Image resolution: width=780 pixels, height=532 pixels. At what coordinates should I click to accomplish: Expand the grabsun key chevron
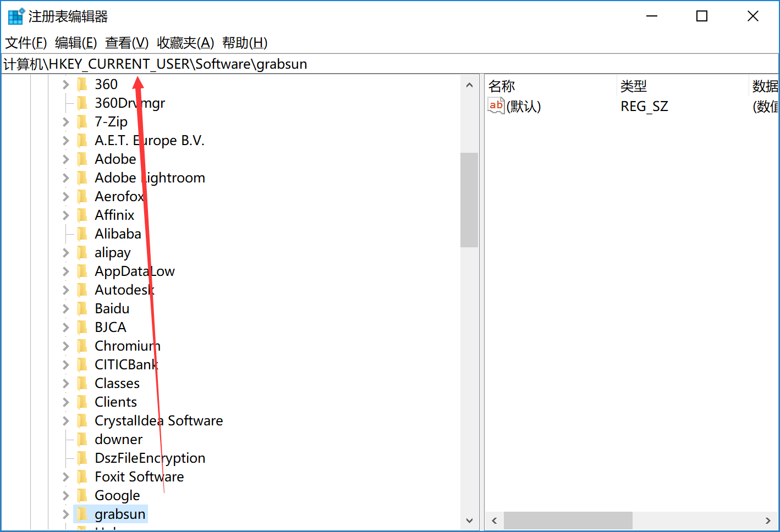click(x=66, y=514)
